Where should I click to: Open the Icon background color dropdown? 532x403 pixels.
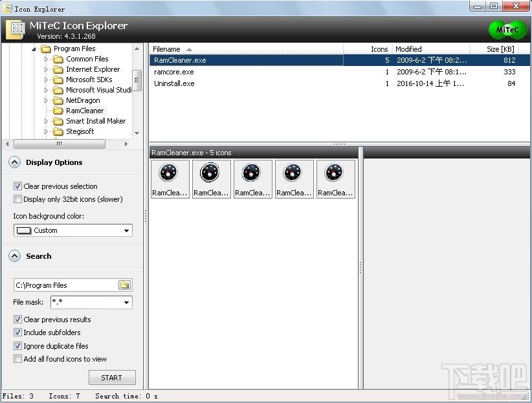[73, 230]
